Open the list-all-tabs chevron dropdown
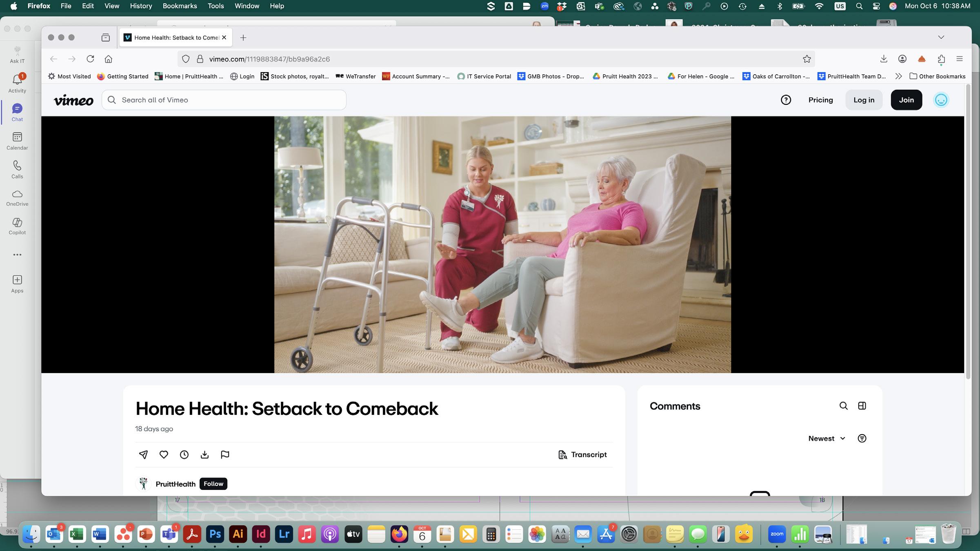This screenshot has width=980, height=551. (941, 37)
